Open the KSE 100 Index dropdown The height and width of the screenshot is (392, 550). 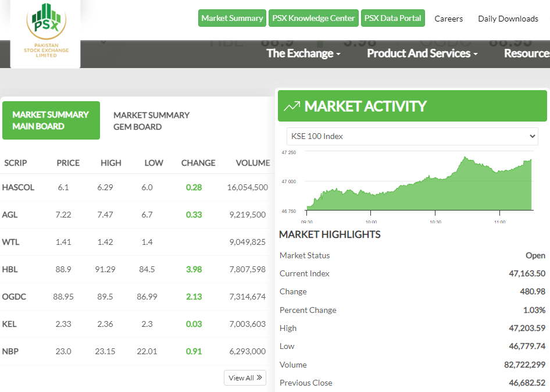(412, 136)
